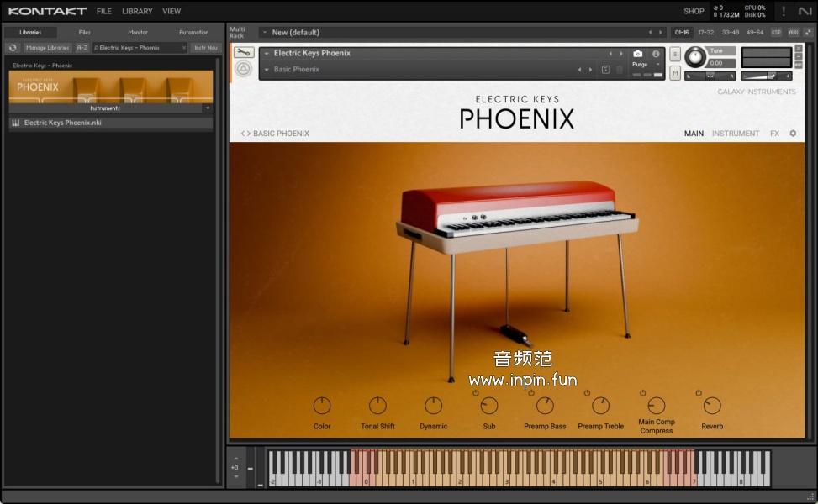Select next instrument arrow on Electric Keys Phoenix
Viewport: 818px width, 504px height.
620,54
